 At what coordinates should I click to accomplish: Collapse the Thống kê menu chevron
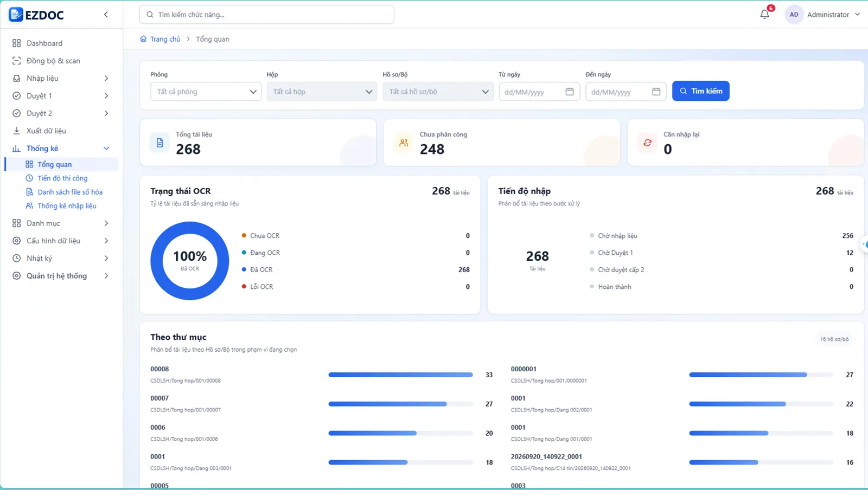click(x=106, y=149)
